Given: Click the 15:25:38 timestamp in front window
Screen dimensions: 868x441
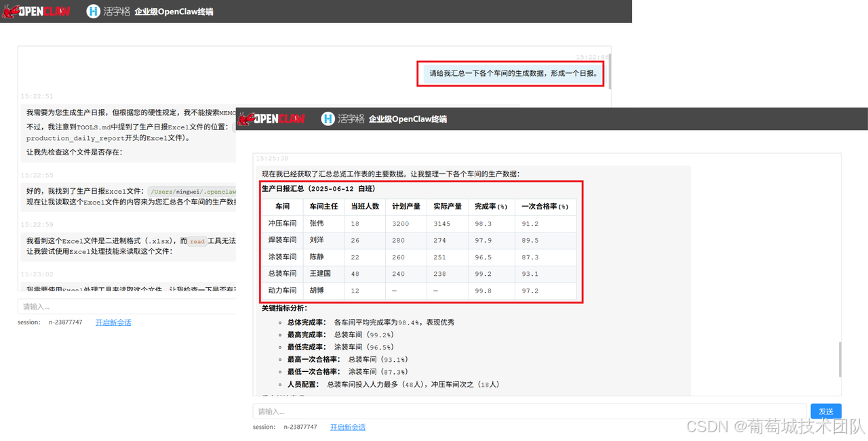Looking at the screenshot, I should click(x=272, y=159).
